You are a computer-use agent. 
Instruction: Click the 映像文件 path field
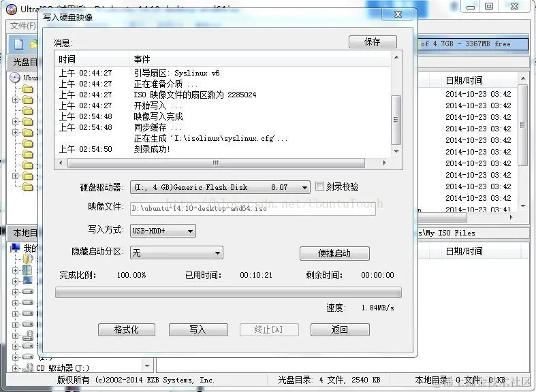[x=253, y=209]
